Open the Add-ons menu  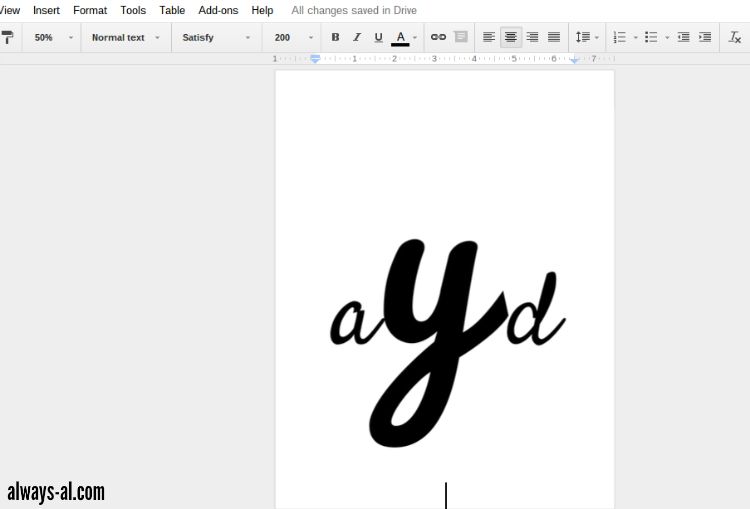tap(218, 10)
